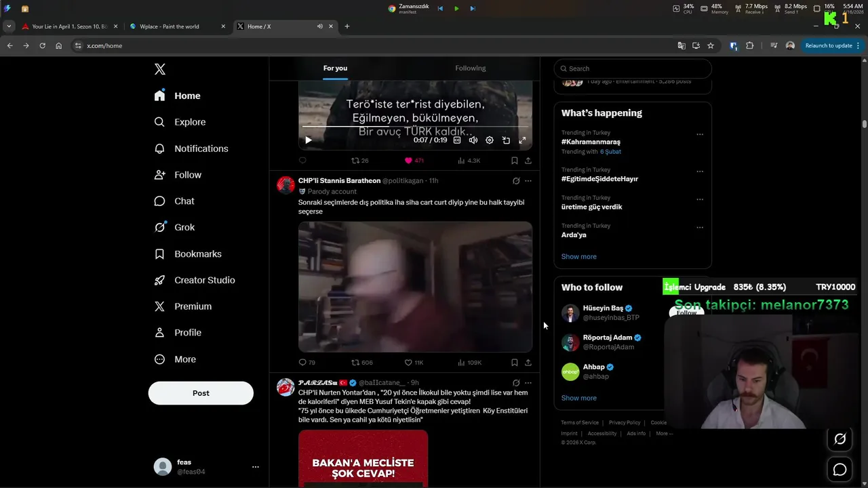Open video settings gear
The height and width of the screenshot is (488, 868).
(x=490, y=140)
